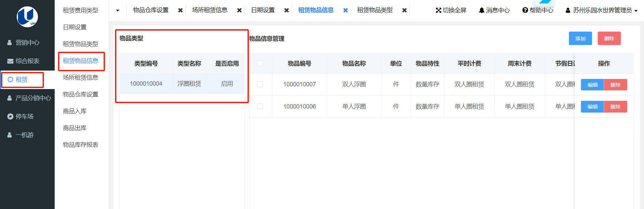Click the 单人浮圈 item name
The width and height of the screenshot is (644, 209).
tap(354, 107)
